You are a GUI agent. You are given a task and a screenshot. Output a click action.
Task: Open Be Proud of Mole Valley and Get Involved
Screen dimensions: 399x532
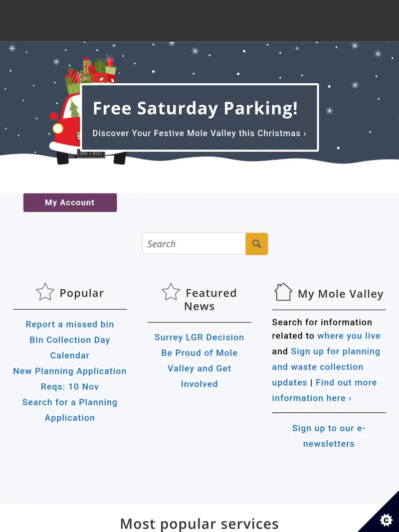[x=199, y=368]
